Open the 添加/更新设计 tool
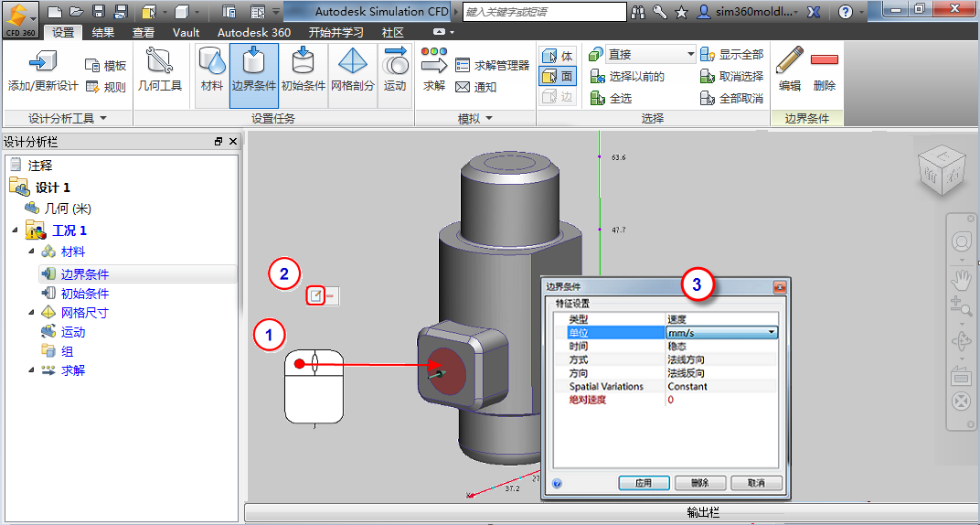The image size is (980, 525). pyautogui.click(x=42, y=72)
